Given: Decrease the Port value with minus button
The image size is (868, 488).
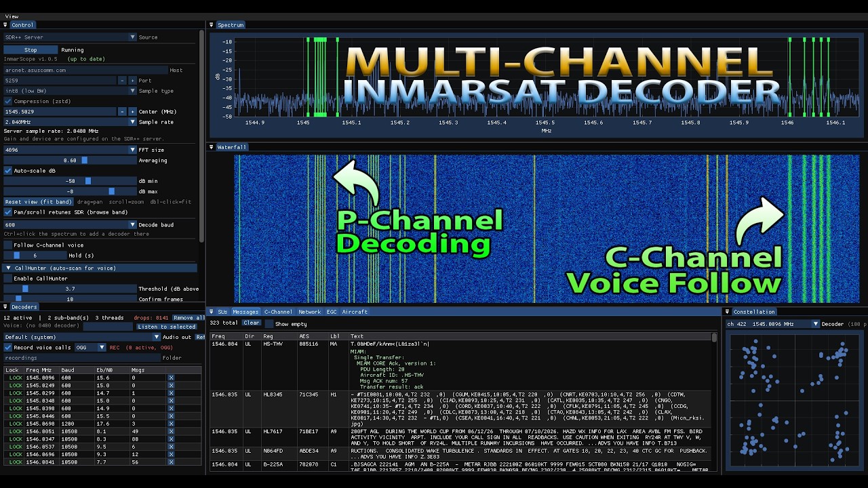Looking at the screenshot, I should tap(123, 80).
